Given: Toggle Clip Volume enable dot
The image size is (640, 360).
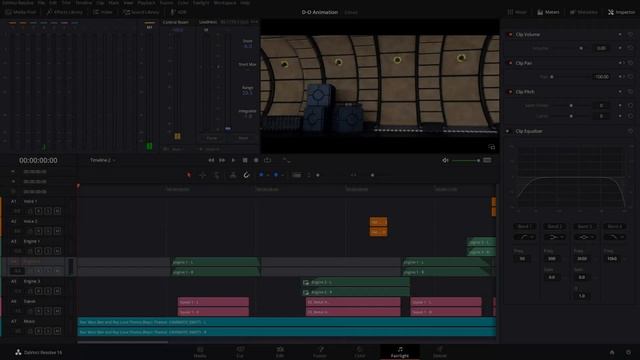Looking at the screenshot, I should (510, 35).
